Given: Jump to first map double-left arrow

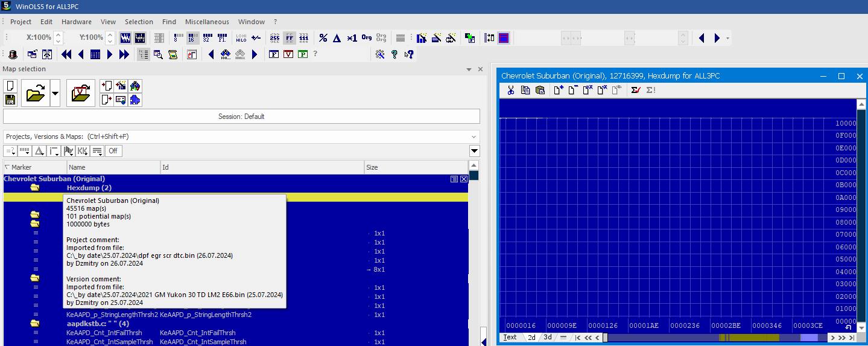Looking at the screenshot, I should pyautogui.click(x=66, y=54).
